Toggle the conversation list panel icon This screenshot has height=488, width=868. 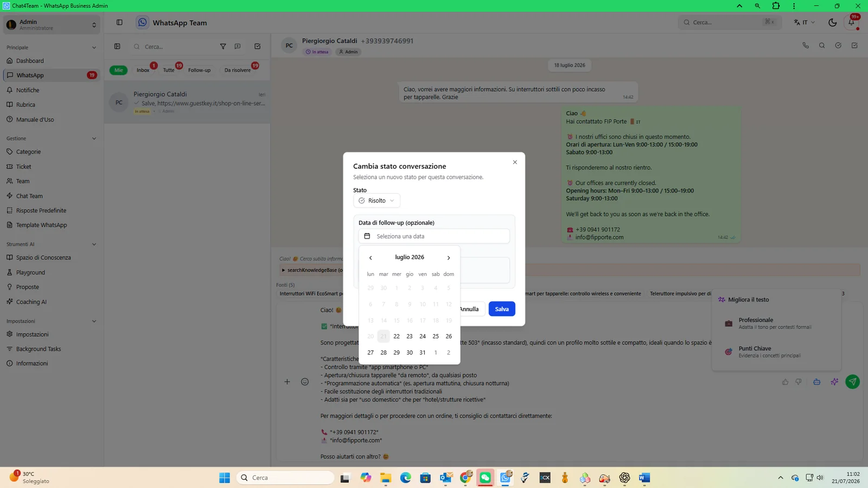[x=117, y=47]
